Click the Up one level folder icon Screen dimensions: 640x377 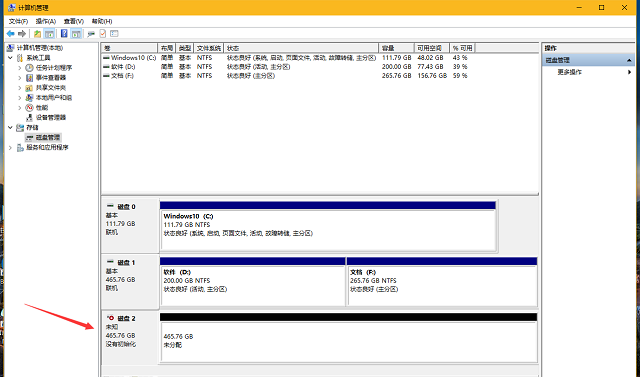37,33
